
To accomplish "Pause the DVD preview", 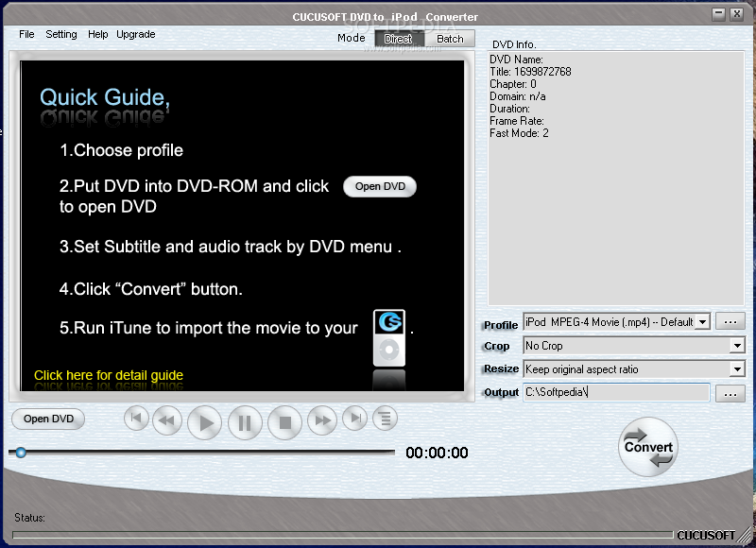I will (x=245, y=422).
